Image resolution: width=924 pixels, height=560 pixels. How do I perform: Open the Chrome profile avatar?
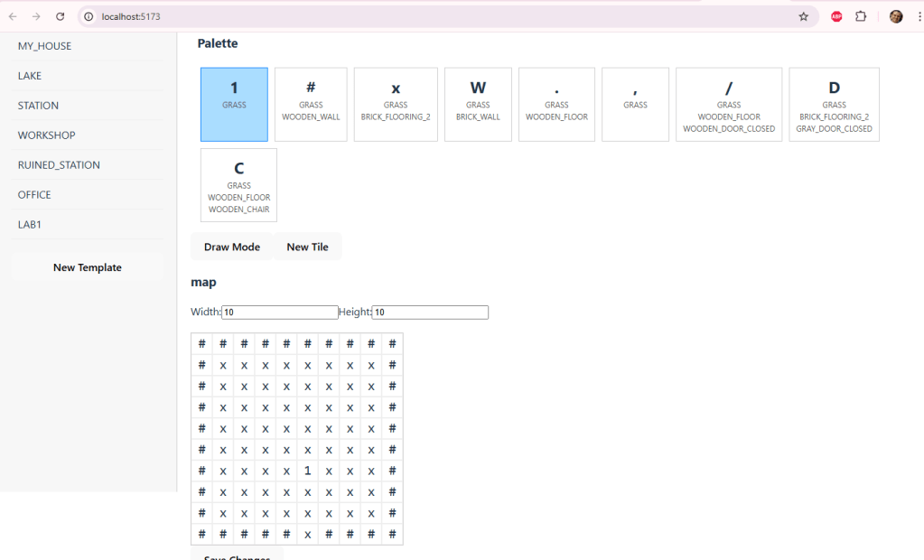(895, 16)
